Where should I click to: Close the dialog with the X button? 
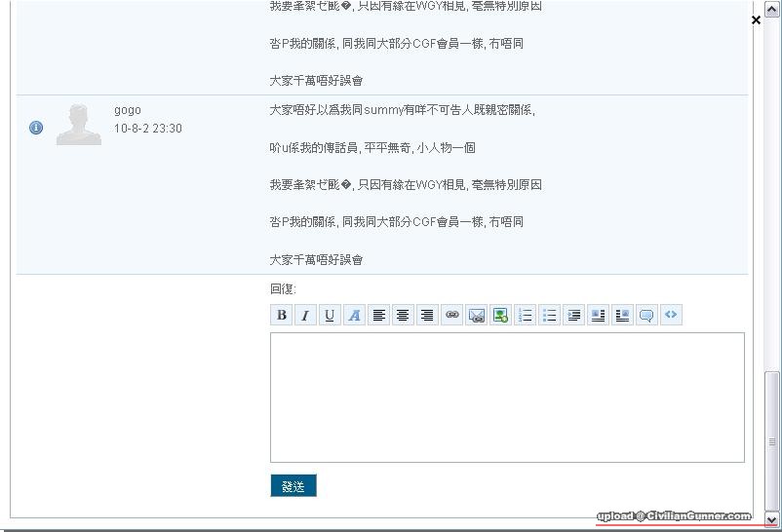point(756,19)
